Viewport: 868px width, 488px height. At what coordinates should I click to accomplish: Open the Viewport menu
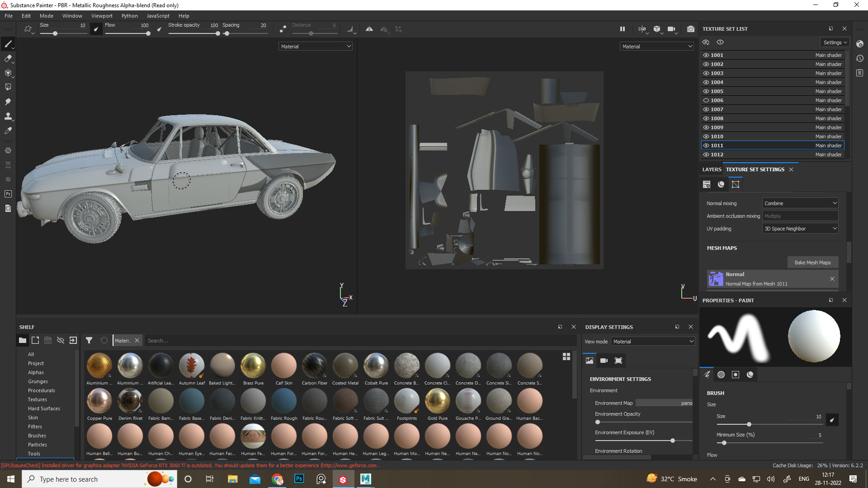102,16
